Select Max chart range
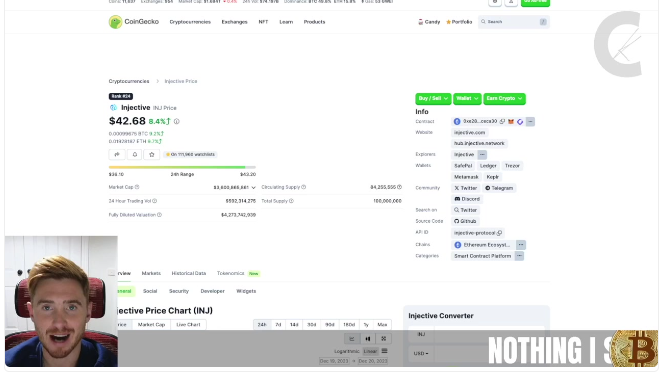Screen dimensions: 662x374 tap(382, 325)
